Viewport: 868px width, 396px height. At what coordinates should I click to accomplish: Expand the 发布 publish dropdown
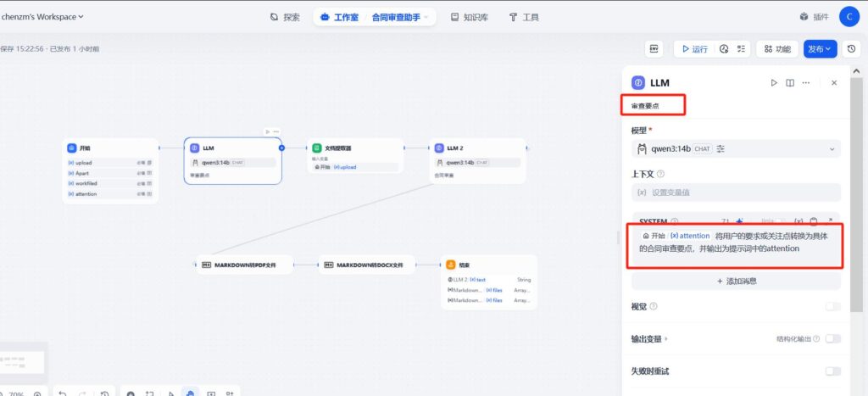pyautogui.click(x=820, y=49)
